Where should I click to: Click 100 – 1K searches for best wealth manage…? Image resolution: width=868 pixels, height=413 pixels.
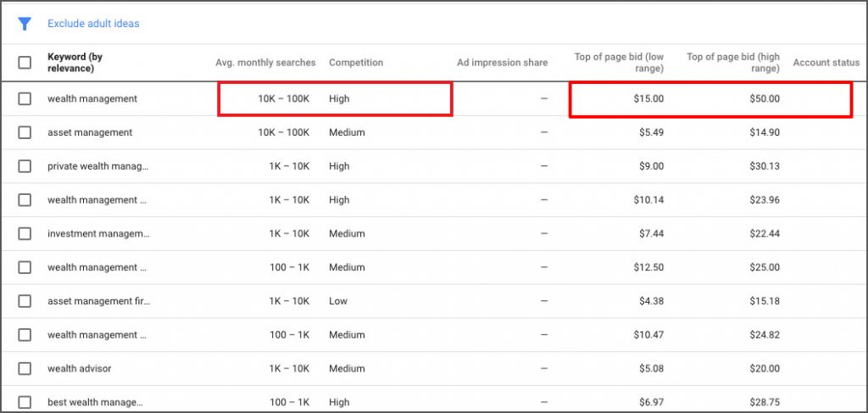290,402
